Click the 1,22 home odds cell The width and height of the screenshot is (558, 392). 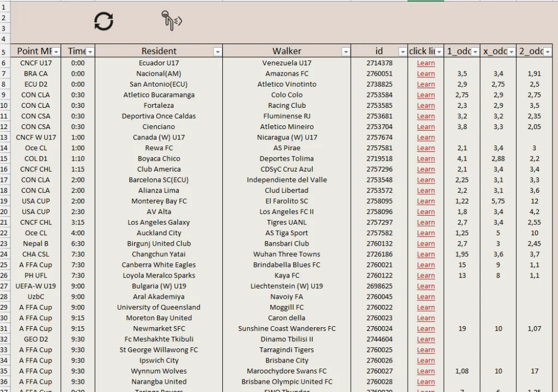462,201
